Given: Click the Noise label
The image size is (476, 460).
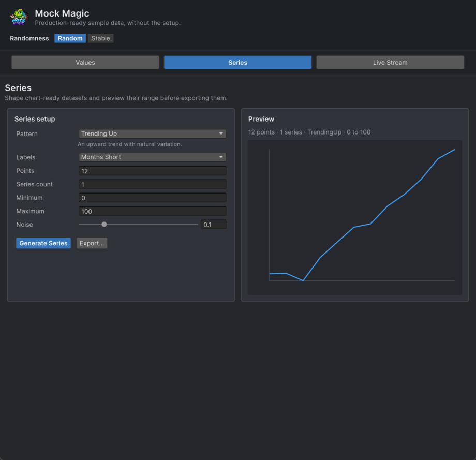Looking at the screenshot, I should [25, 225].
